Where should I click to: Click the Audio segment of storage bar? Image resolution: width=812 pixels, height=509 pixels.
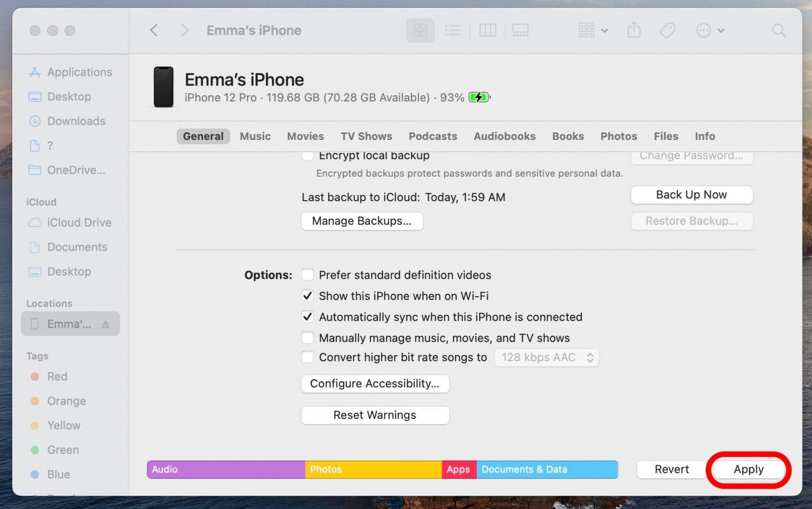coord(226,469)
